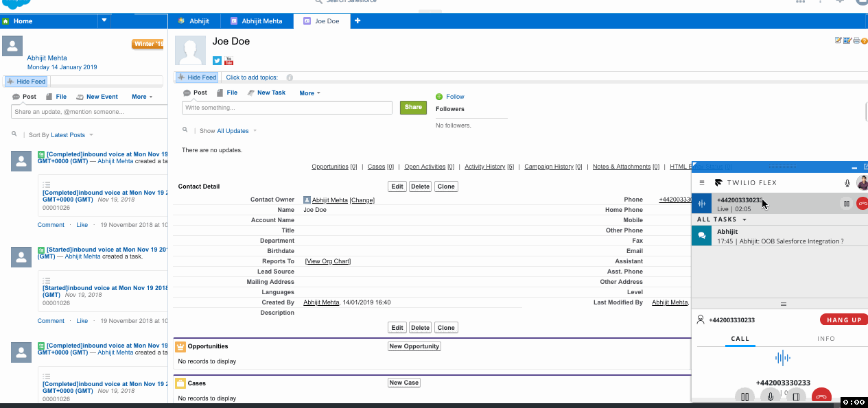Click top Edit button in Contact Detail
The height and width of the screenshot is (408, 868).
pyautogui.click(x=397, y=187)
